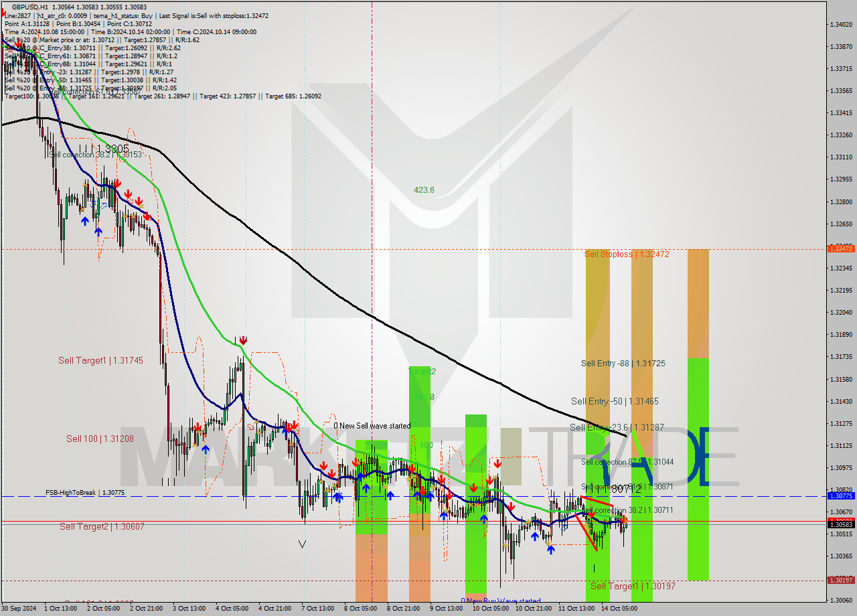Click the '14 Oct 05:00' time label
This screenshot has width=857, height=616.
coord(619,609)
